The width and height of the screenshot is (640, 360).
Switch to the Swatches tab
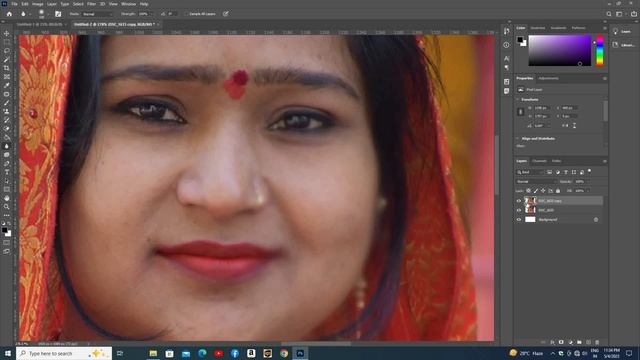[538, 28]
